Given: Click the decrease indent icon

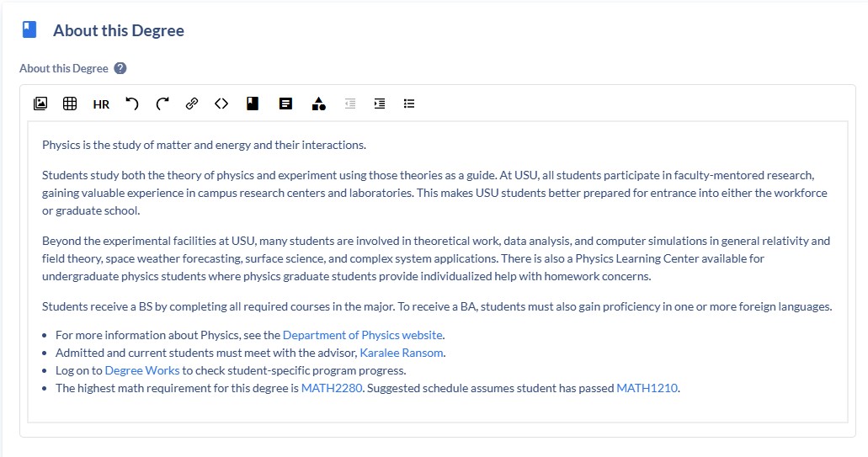Looking at the screenshot, I should pos(350,104).
